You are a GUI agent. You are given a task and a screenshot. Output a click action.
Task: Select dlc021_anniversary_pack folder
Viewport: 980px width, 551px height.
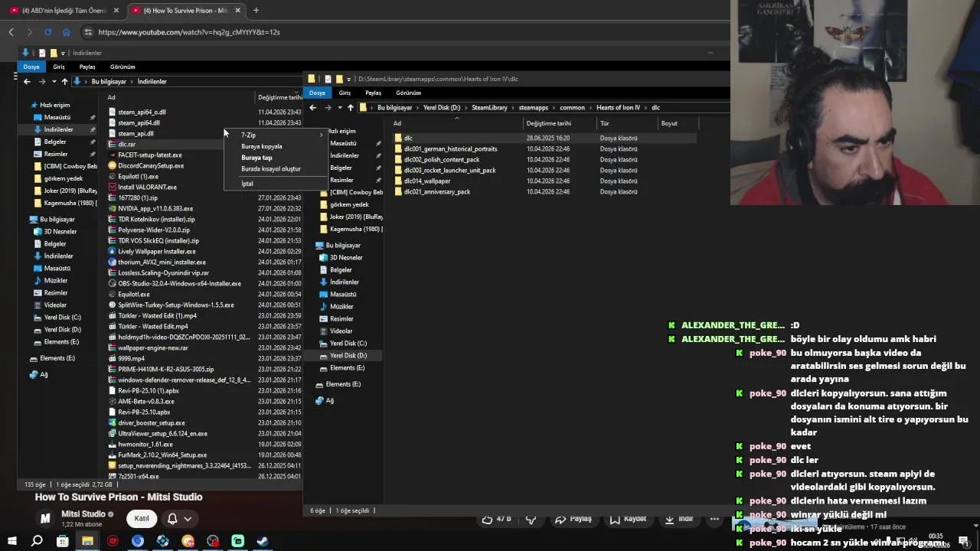[436, 191]
